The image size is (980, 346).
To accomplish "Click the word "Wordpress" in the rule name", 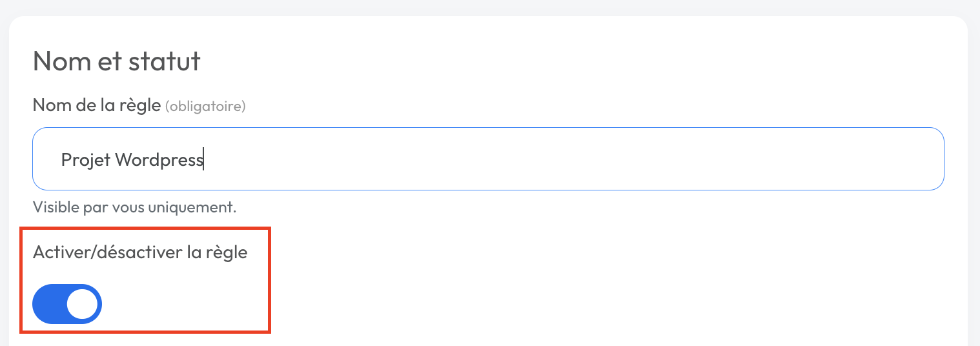I will 159,159.
